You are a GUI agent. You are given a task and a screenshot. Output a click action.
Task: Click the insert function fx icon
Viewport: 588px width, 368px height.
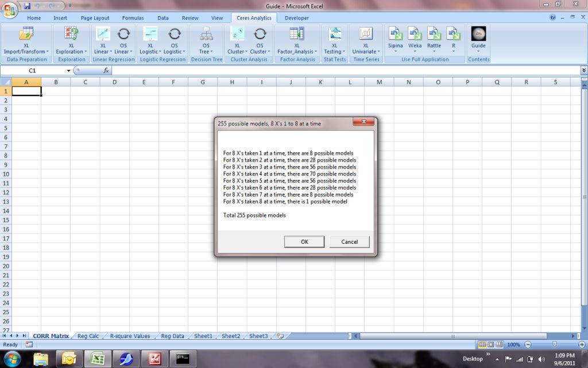106,70
